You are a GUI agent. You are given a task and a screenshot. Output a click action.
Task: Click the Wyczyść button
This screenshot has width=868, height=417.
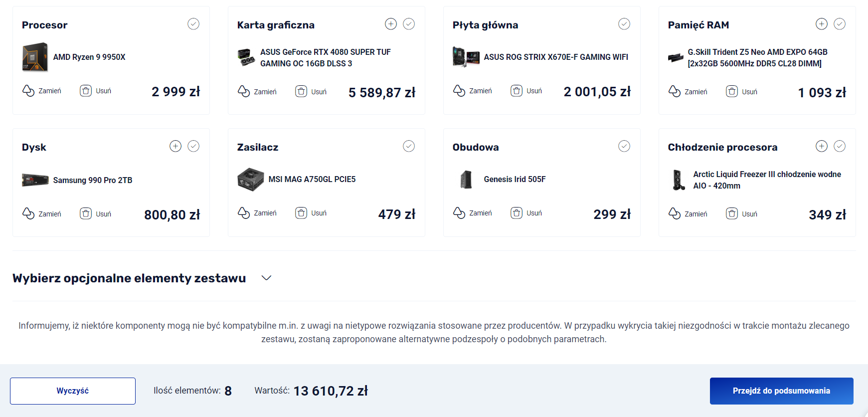tap(73, 391)
